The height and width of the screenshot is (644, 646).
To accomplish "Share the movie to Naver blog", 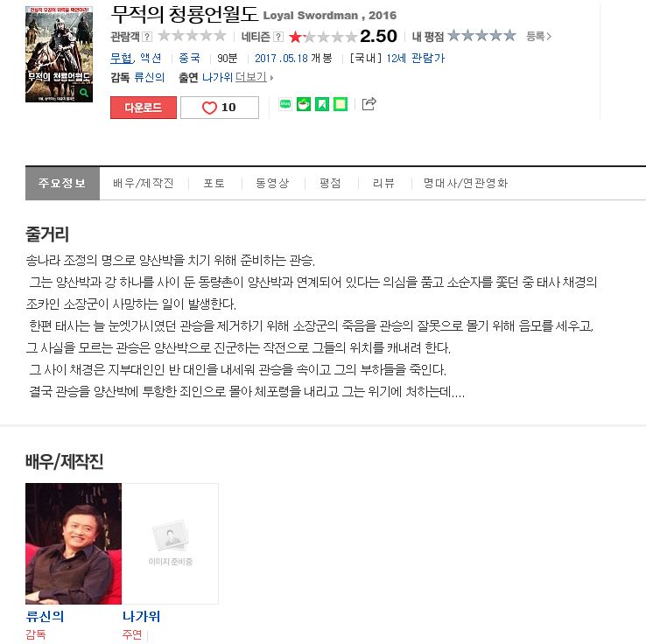I will coord(285,104).
